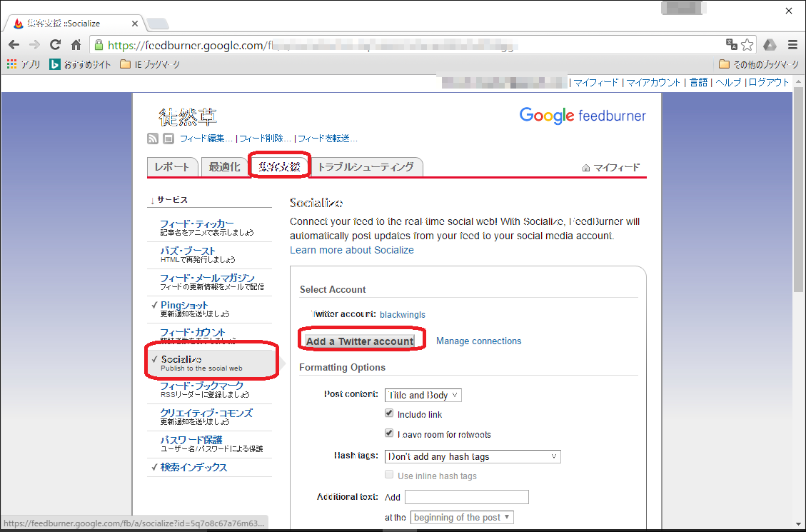
Task: Bookmark this page with the star icon
Action: click(747, 45)
